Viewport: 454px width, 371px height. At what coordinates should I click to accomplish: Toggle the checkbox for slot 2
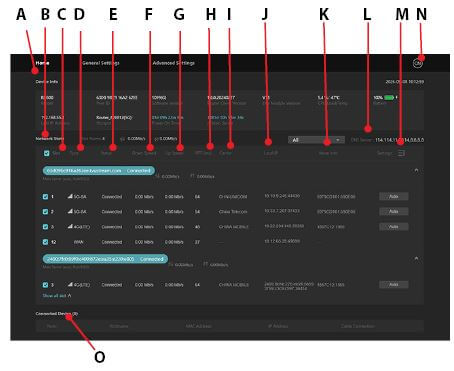(x=45, y=212)
